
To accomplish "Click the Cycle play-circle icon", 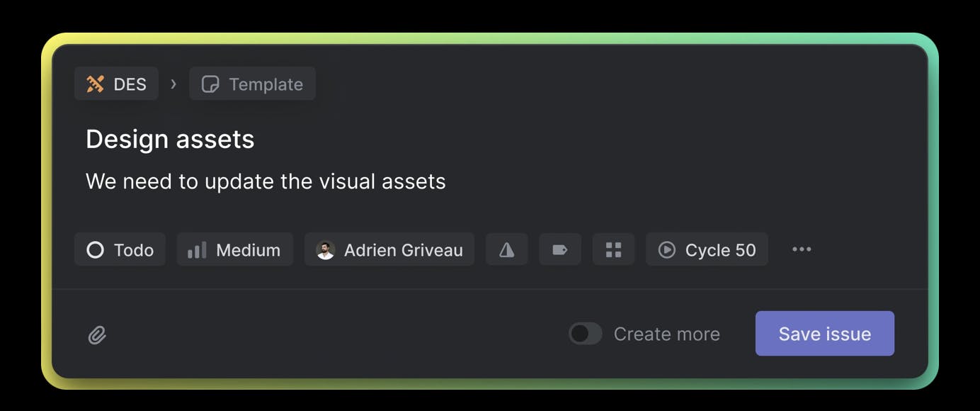I will pyautogui.click(x=666, y=249).
